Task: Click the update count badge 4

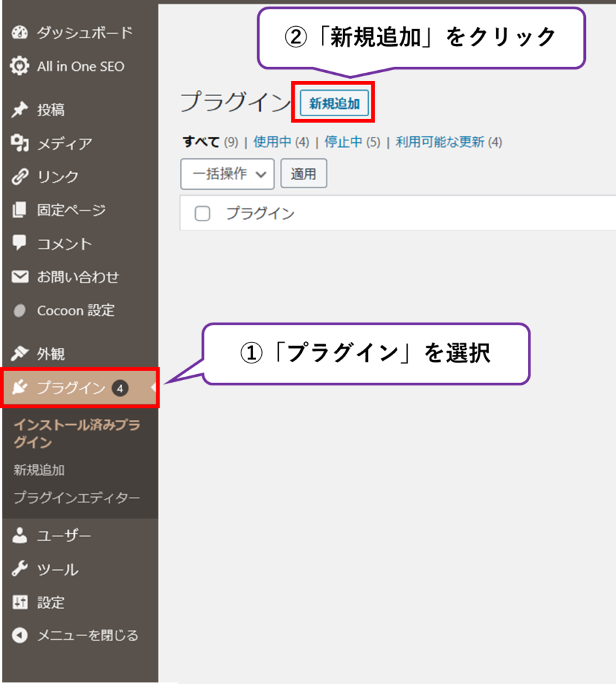Action: point(120,388)
